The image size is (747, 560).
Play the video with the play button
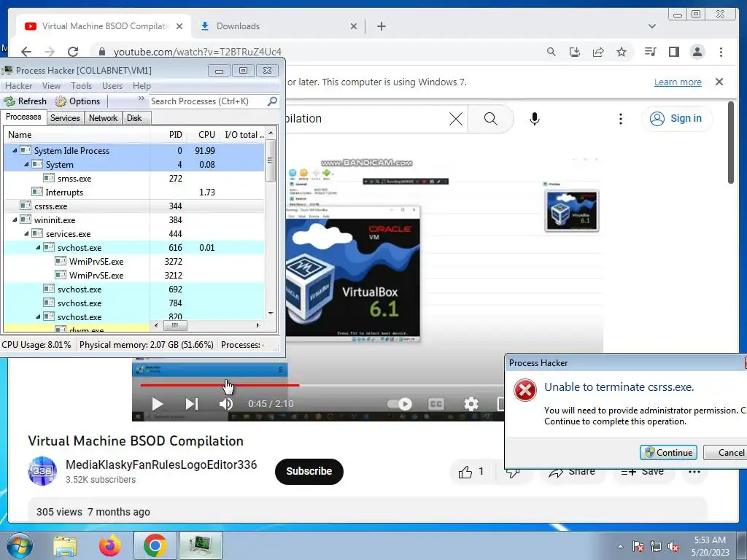pyautogui.click(x=157, y=404)
